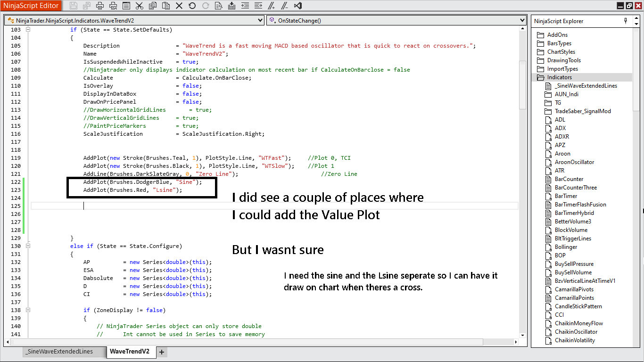Expand the ImportTypes folder
The width and height of the screenshot is (644, 362).
pyautogui.click(x=540, y=69)
